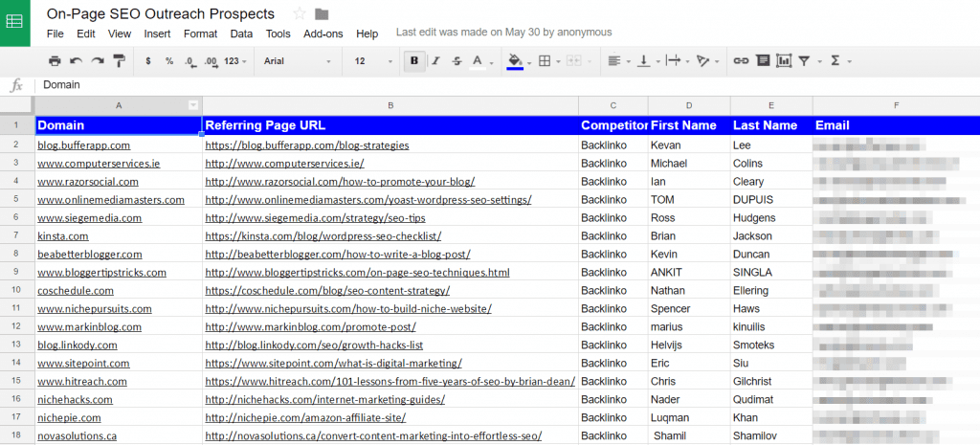Format as percent
980x445 pixels.
pos(169,60)
